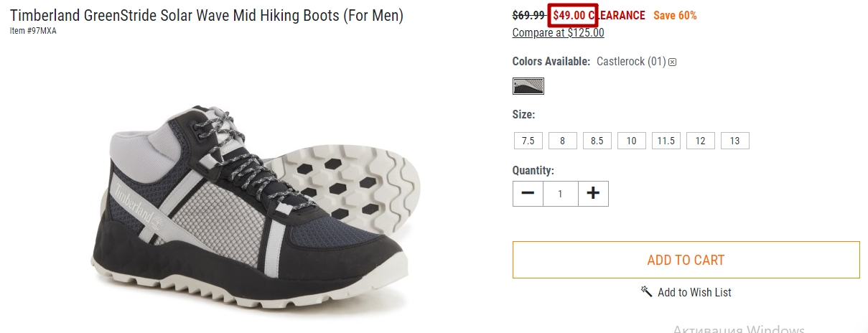Viewport: 868px width, 333px height.
Task: Decrease quantity with the minus button
Action: (528, 194)
